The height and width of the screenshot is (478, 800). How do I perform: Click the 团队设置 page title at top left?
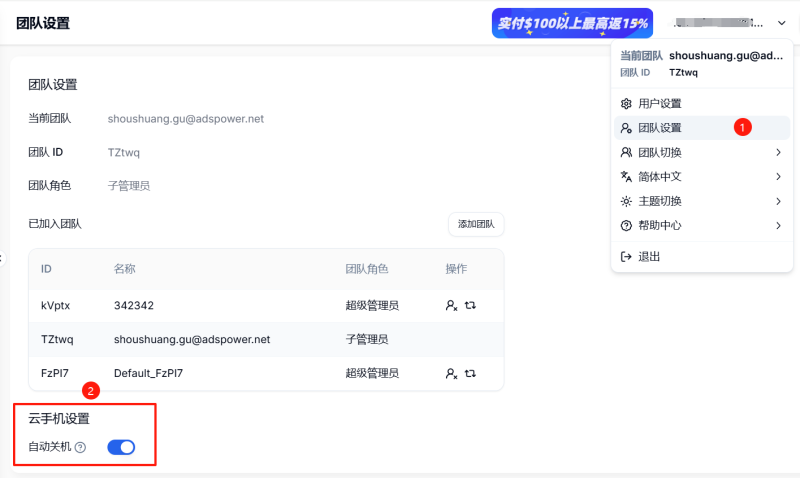(43, 23)
